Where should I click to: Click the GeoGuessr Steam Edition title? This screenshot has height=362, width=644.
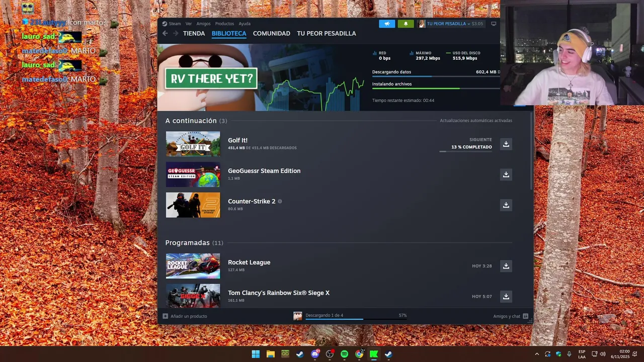pos(264,171)
